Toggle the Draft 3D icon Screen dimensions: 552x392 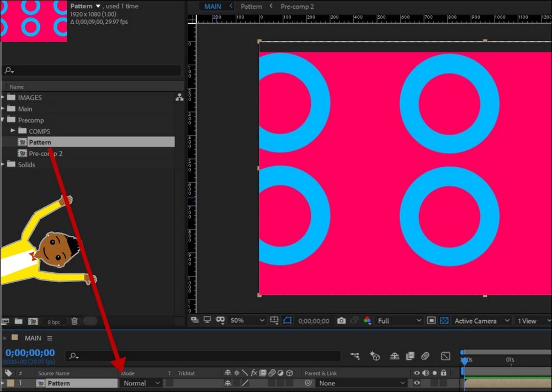[x=375, y=356]
